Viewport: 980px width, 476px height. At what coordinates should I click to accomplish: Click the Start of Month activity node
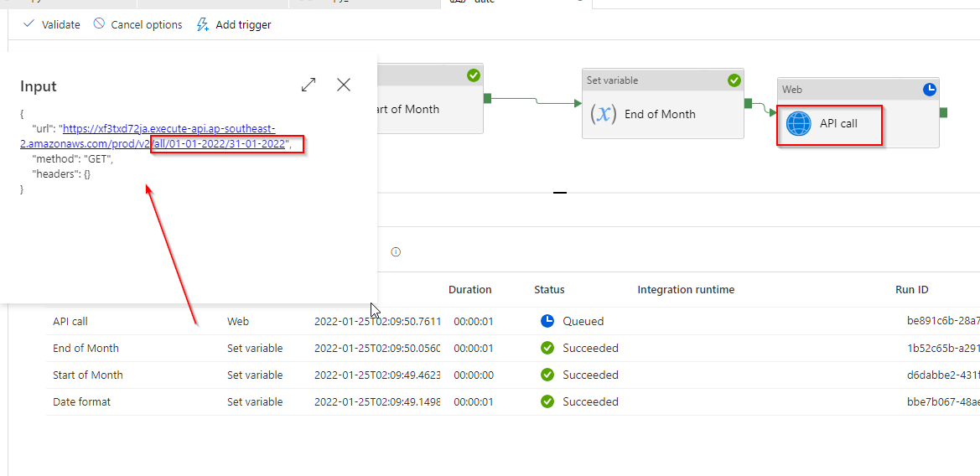click(430, 98)
